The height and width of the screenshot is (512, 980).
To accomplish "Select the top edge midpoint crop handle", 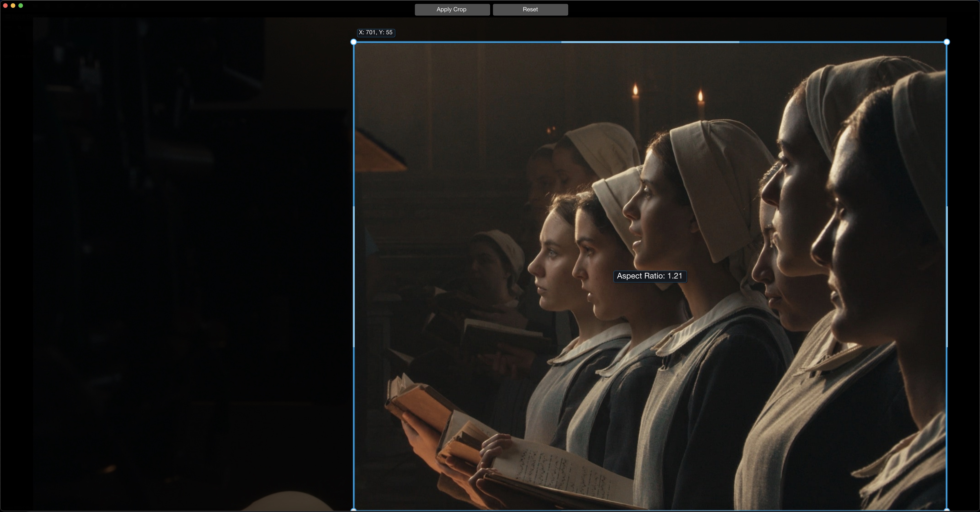I will coord(650,42).
